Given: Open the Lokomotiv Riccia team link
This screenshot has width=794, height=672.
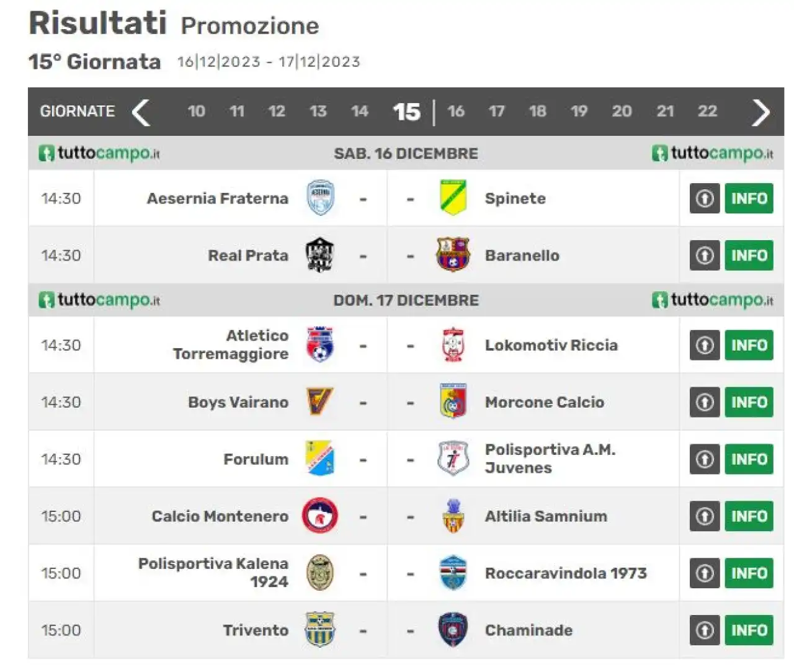Looking at the screenshot, I should pos(551,345).
